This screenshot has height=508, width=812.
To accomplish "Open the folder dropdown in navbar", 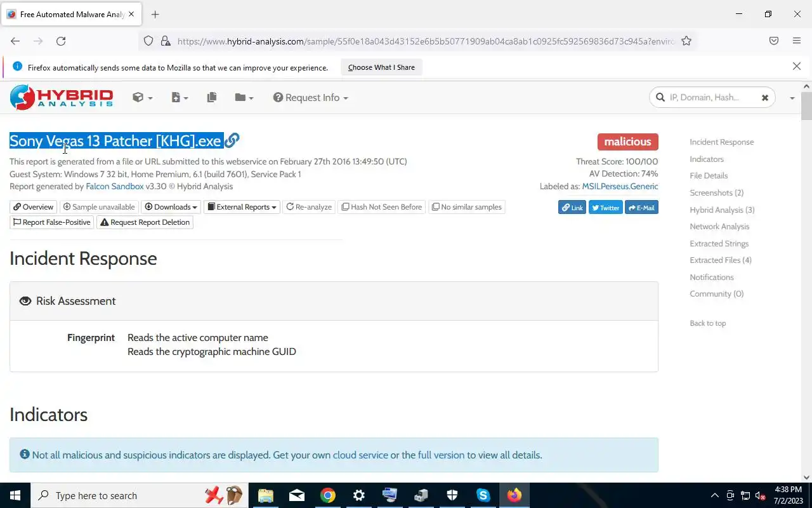I will 244,97.
